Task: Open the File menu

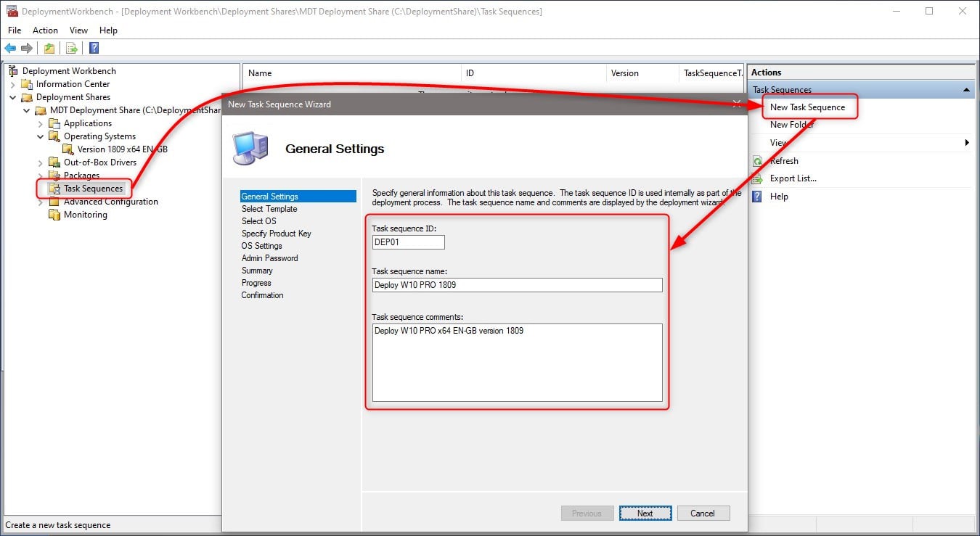Action: click(x=15, y=30)
